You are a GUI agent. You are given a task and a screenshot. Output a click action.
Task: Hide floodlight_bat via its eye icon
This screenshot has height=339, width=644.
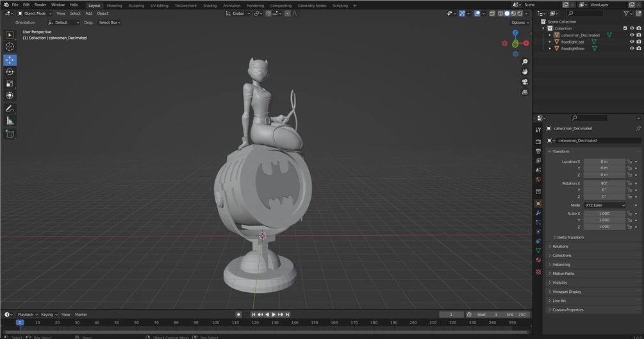[632, 42]
